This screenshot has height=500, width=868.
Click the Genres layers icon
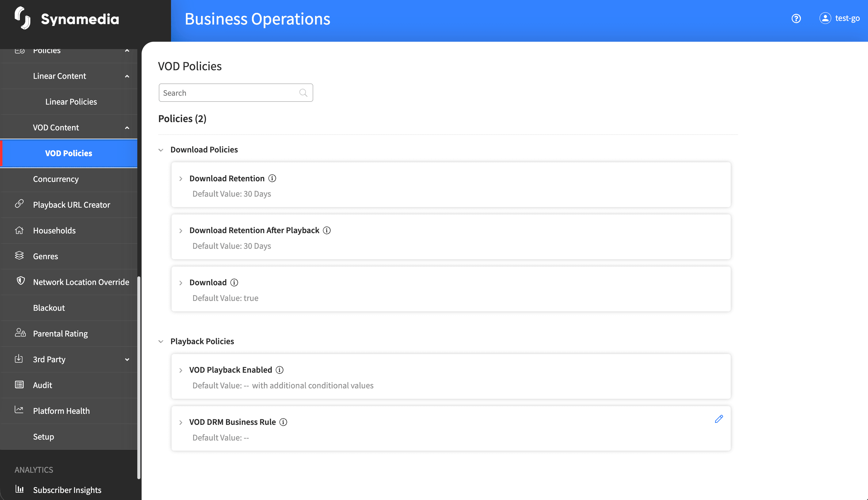pyautogui.click(x=19, y=256)
